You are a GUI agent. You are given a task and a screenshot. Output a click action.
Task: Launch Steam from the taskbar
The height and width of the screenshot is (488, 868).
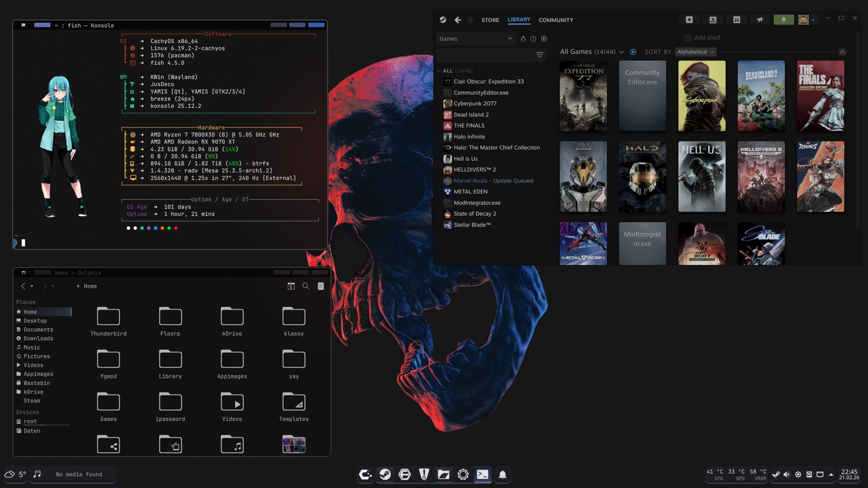(385, 474)
